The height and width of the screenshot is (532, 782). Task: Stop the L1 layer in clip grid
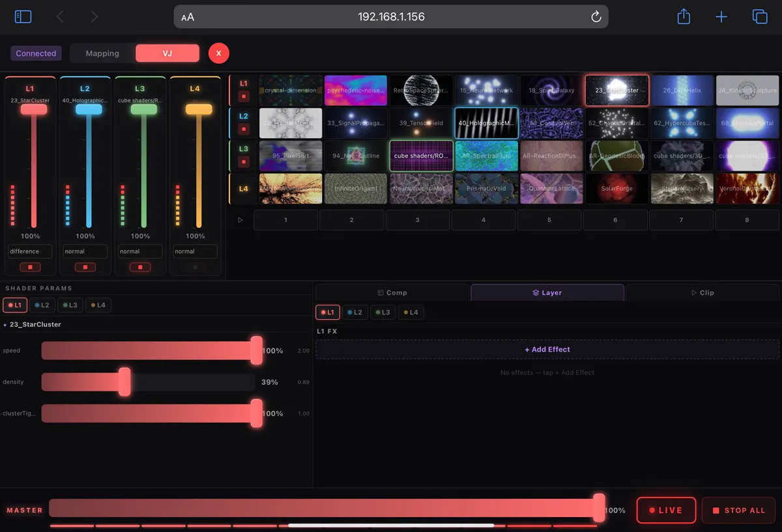[244, 96]
